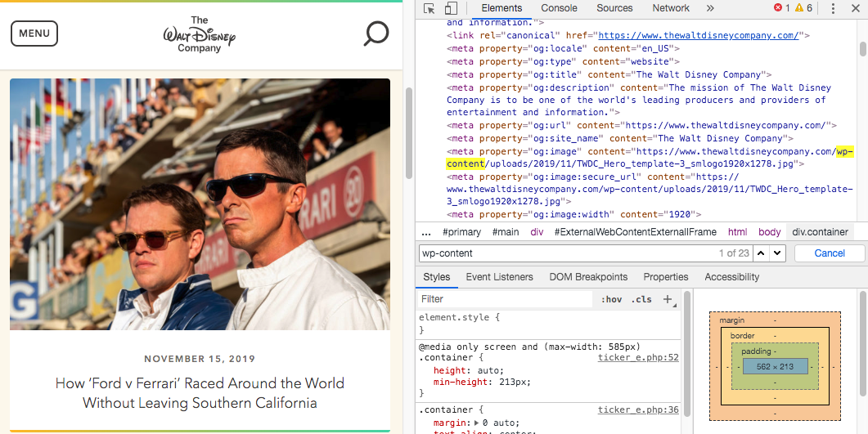Screen dimensions: 868x434
Task: Click the webpage vertical scrollbar
Action: (409, 133)
